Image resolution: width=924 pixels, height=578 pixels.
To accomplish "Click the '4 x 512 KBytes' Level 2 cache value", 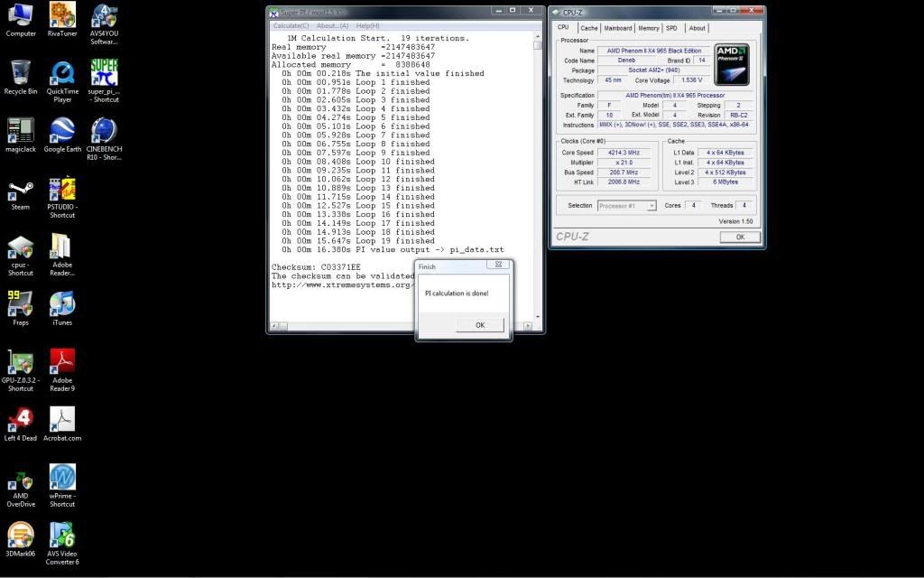I will 725,172.
